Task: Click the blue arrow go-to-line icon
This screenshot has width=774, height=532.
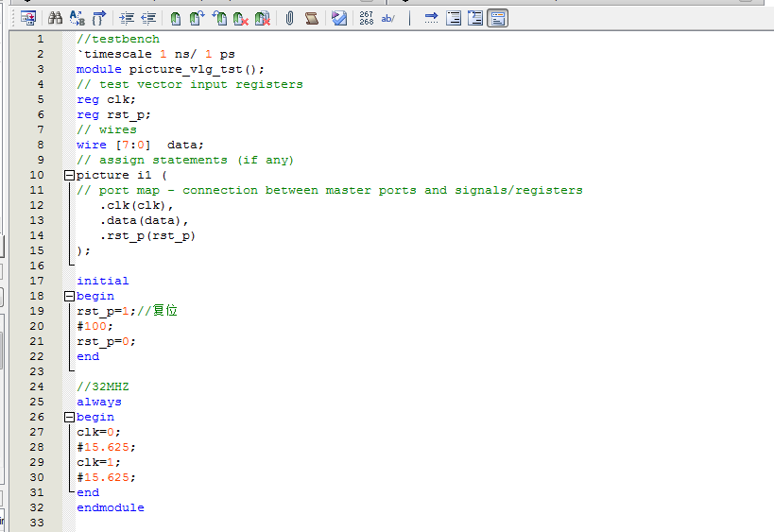Action: pos(431,18)
